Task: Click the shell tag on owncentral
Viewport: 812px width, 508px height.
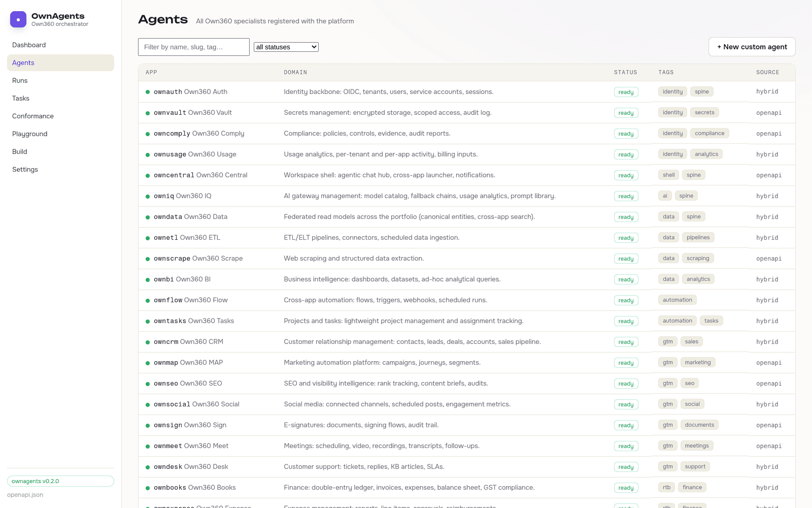Action: click(668, 175)
